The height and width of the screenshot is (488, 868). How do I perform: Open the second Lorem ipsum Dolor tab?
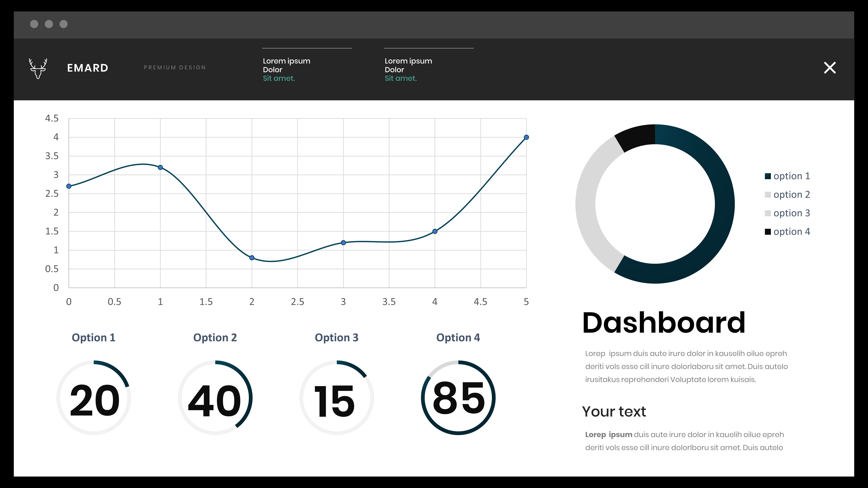(x=408, y=69)
